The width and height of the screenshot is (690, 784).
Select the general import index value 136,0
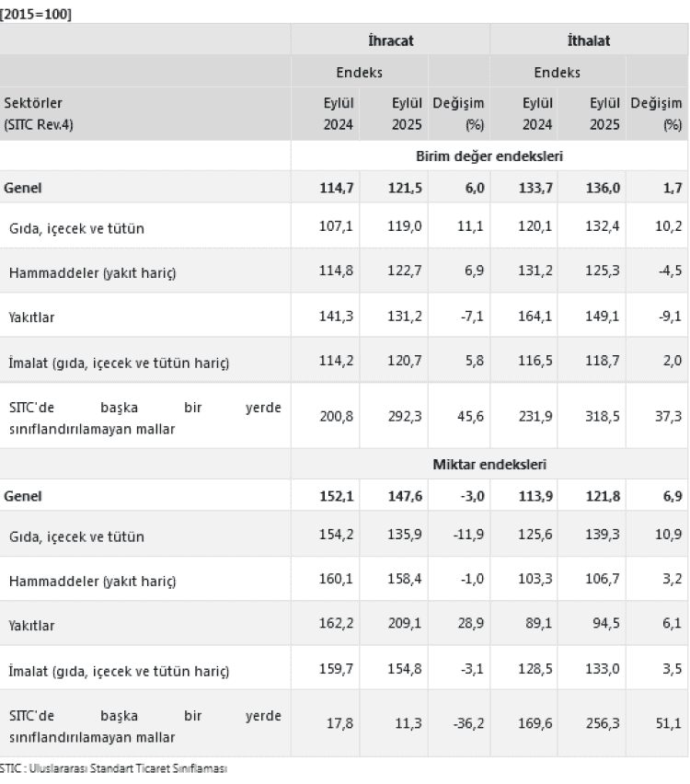604,188
